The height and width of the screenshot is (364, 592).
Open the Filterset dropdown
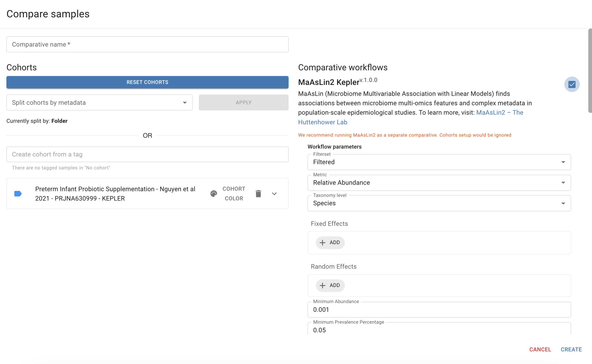tap(439, 162)
